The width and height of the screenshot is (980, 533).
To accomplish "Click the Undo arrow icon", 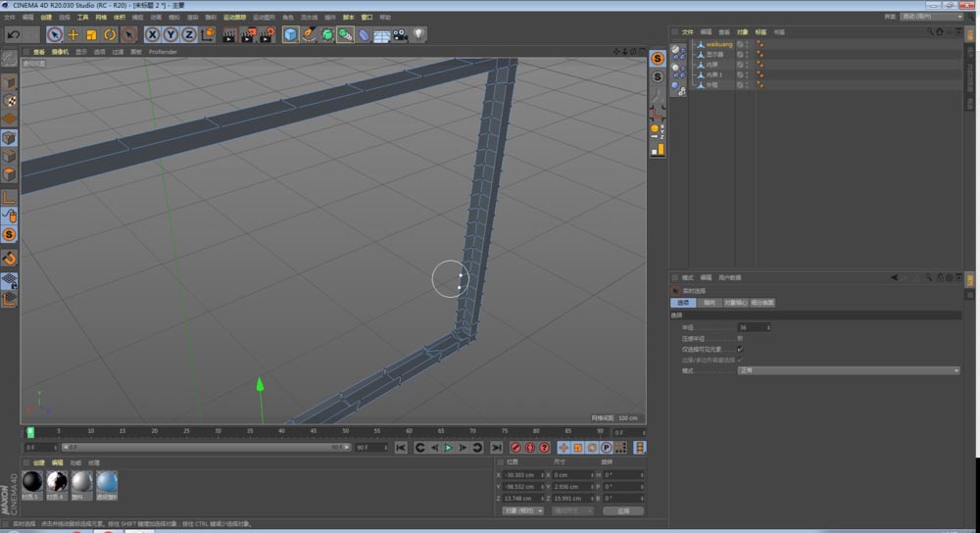I will tap(14, 34).
